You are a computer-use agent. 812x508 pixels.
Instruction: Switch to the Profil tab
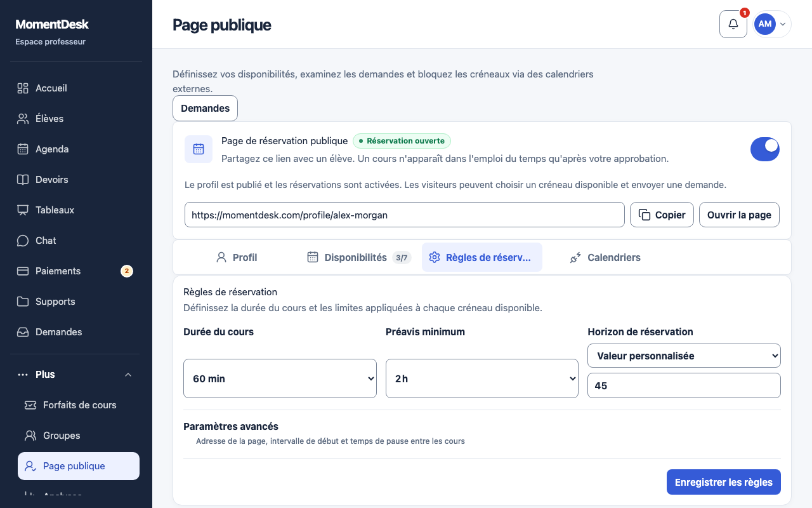point(237,257)
